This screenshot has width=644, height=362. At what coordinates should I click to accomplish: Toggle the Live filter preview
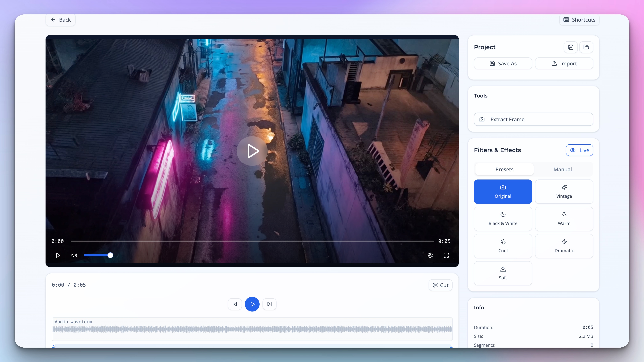pos(580,150)
